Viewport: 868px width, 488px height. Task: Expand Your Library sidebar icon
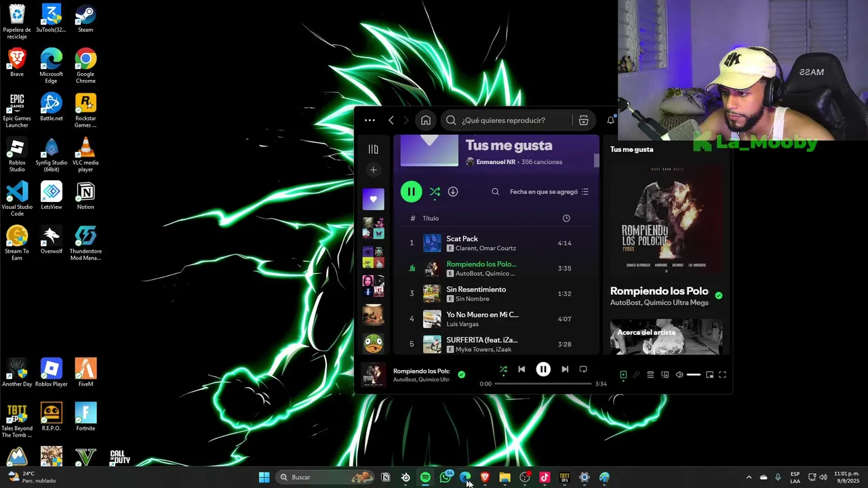point(373,149)
